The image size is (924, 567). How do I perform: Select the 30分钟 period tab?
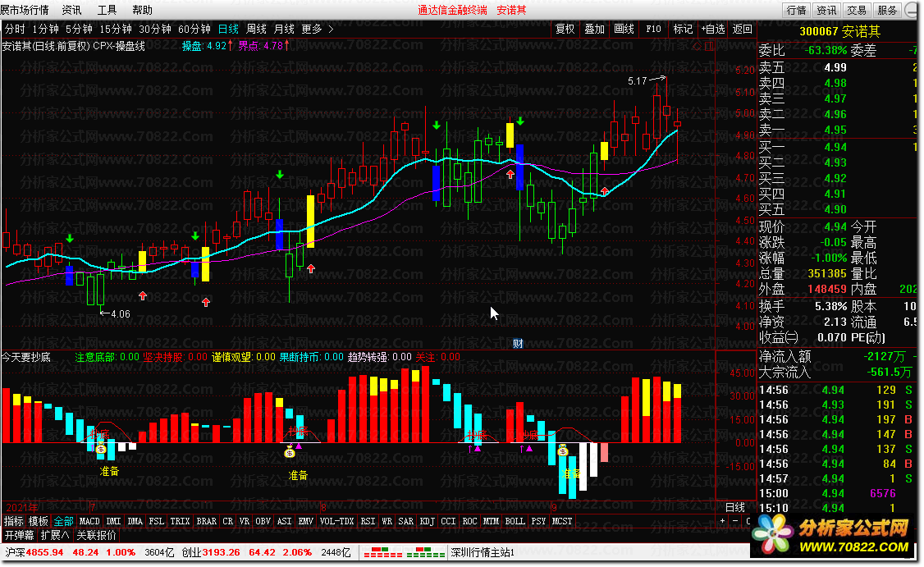[x=155, y=29]
